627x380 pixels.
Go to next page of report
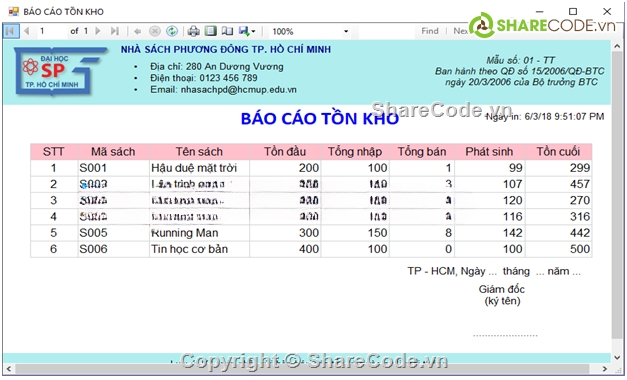click(98, 31)
